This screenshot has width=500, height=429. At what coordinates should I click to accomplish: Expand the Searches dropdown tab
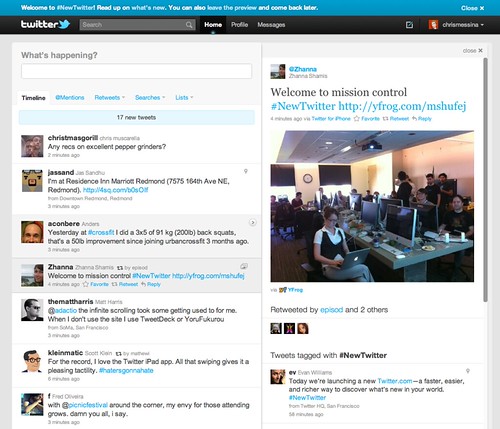point(150,98)
